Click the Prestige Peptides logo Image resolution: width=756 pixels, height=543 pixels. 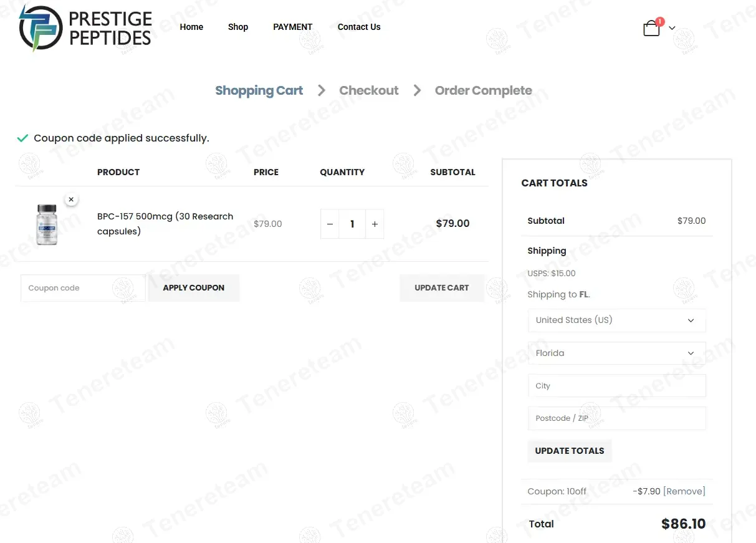[x=85, y=28]
